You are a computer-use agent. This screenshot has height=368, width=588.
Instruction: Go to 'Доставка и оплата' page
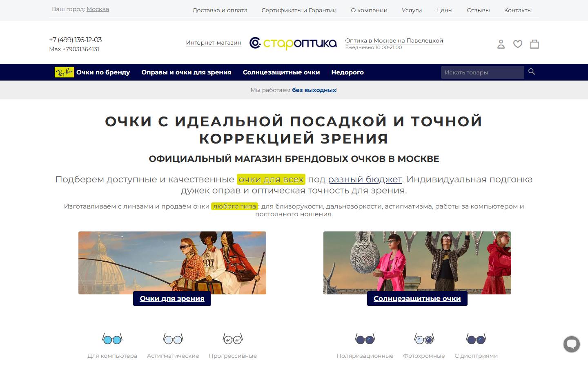coord(220,10)
